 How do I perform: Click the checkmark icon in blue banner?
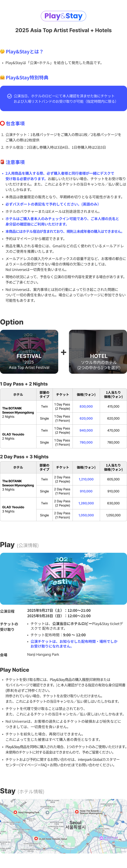click(x=9, y=96)
